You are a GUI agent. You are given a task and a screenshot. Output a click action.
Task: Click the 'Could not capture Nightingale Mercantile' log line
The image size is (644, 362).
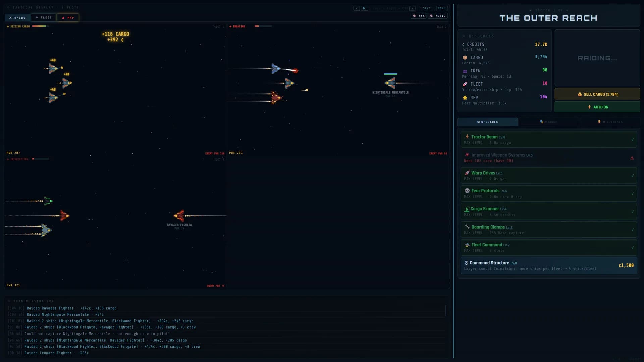coord(97,334)
